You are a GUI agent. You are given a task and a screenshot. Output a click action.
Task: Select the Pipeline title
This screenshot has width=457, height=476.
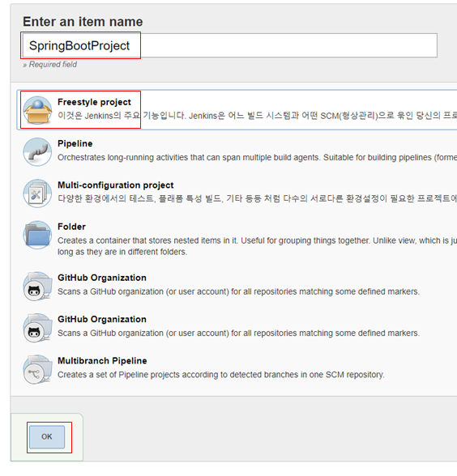(75, 143)
